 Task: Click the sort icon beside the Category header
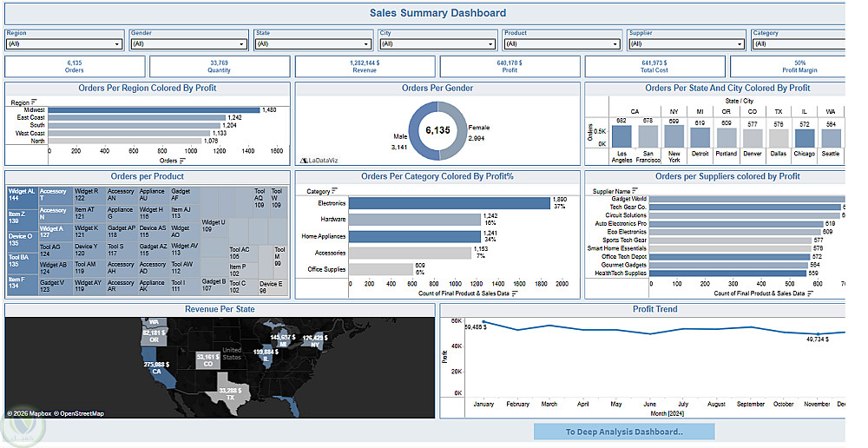click(334, 191)
